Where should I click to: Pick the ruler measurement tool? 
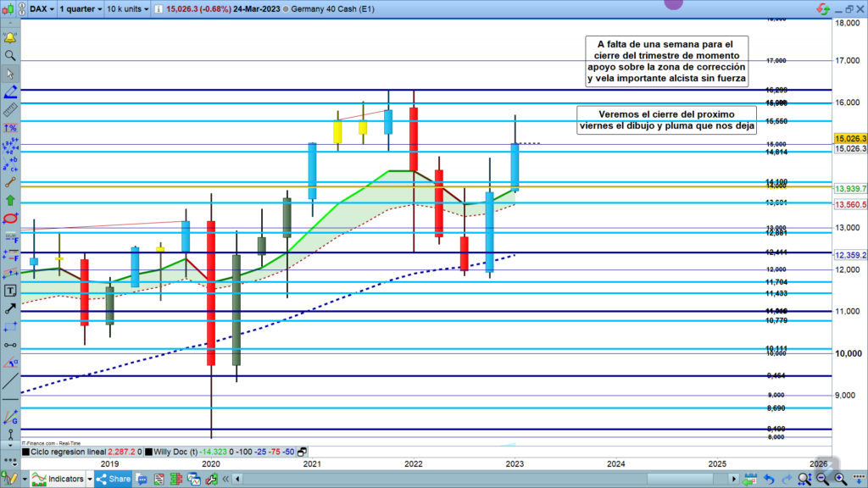pyautogui.click(x=10, y=110)
